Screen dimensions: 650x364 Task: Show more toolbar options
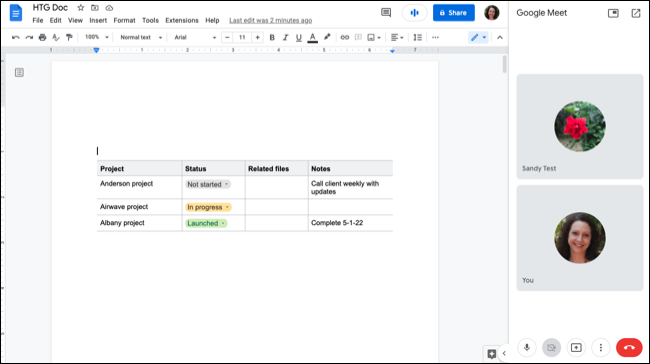[435, 37]
